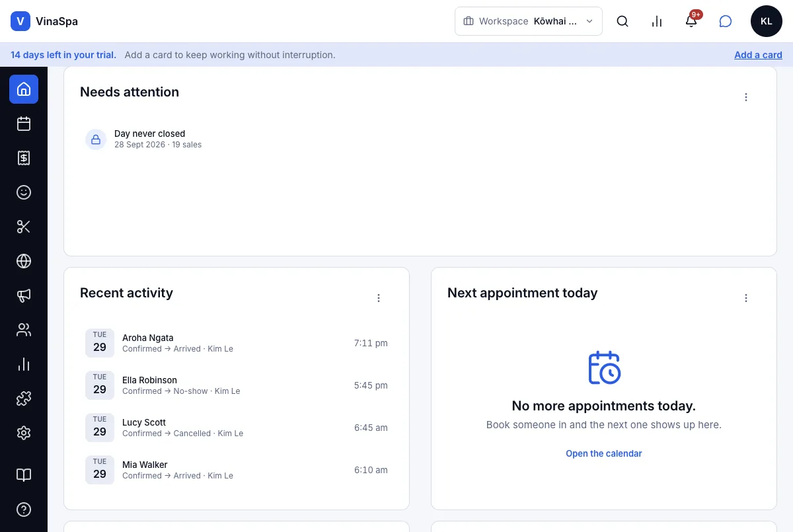793x532 pixels.
Task: Open the Marketing megaphone sidebar icon
Action: pos(24,295)
